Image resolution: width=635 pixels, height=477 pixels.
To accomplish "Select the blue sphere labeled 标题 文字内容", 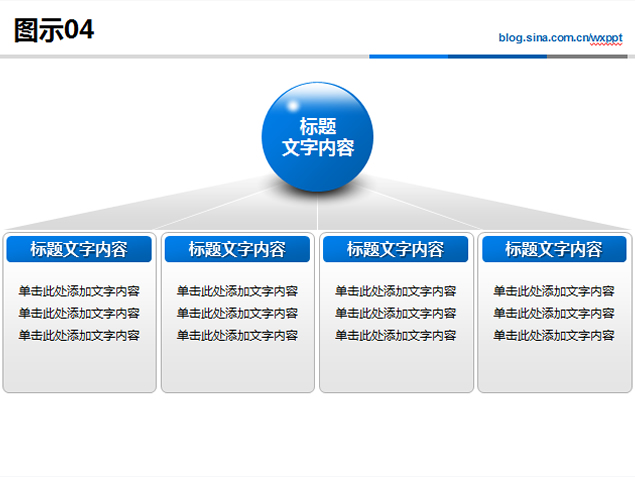I will (x=318, y=137).
